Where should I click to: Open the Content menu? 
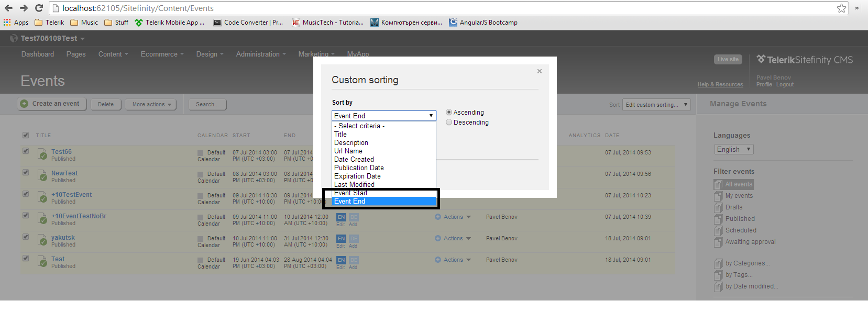tap(113, 54)
